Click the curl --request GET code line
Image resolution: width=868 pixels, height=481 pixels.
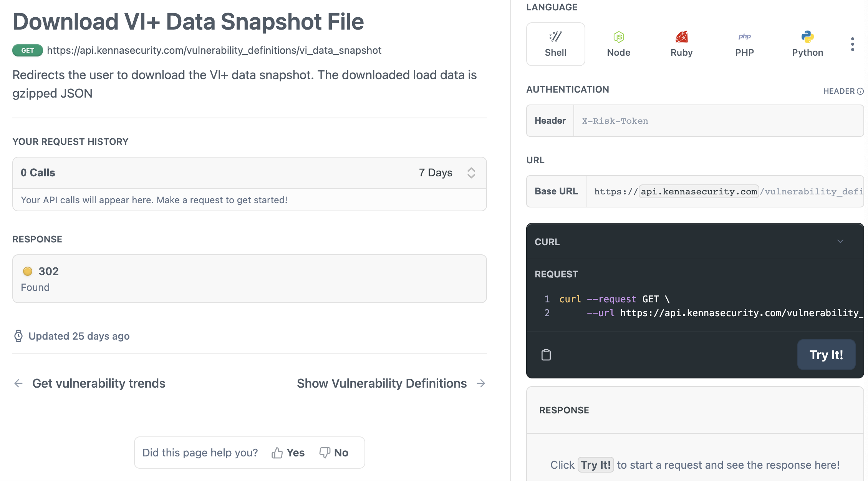[615, 299]
